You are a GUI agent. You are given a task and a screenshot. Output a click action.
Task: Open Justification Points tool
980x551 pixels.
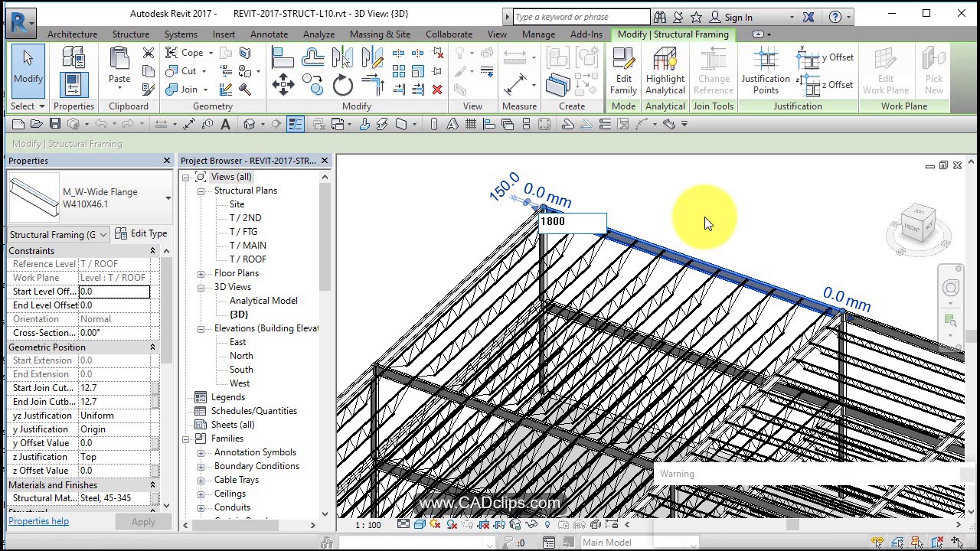pos(765,69)
